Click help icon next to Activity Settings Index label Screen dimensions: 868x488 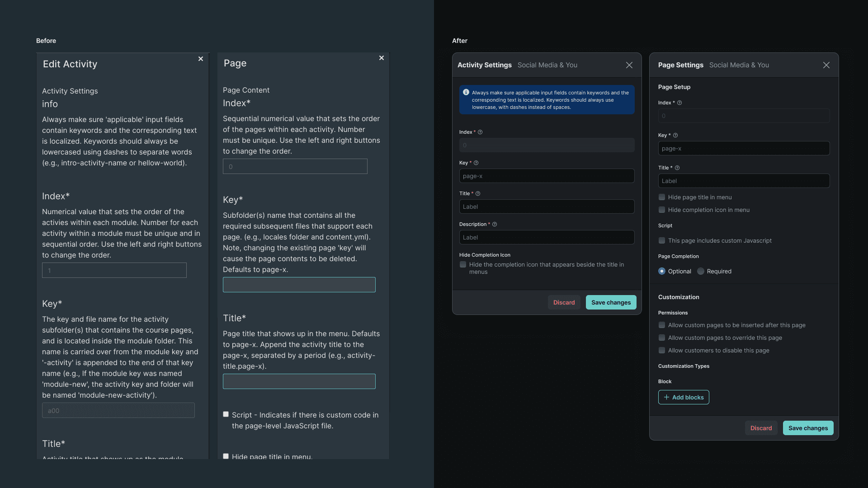point(480,132)
